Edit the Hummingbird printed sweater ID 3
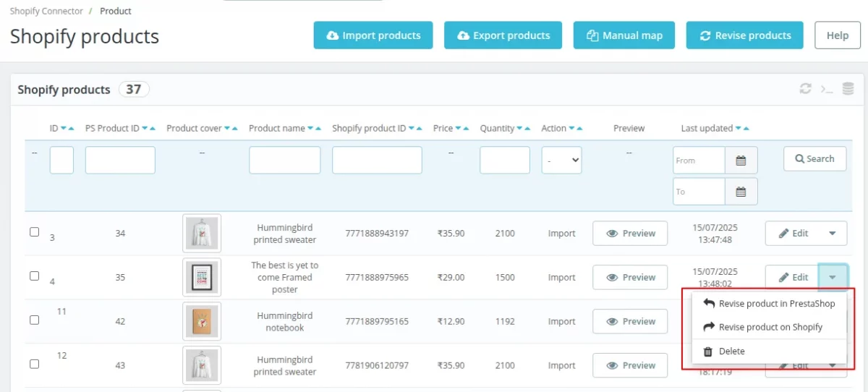This screenshot has height=392, width=868. (793, 234)
